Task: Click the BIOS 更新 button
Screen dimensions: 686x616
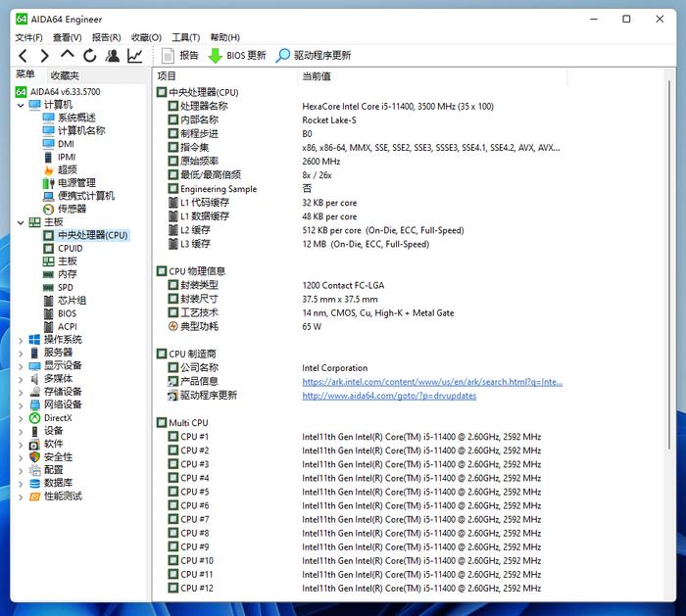Action: tap(237, 56)
